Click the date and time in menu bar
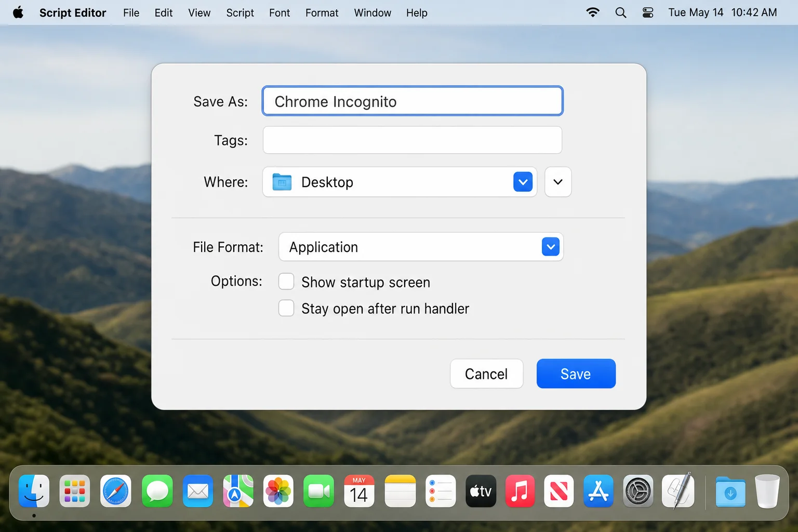 (723, 12)
